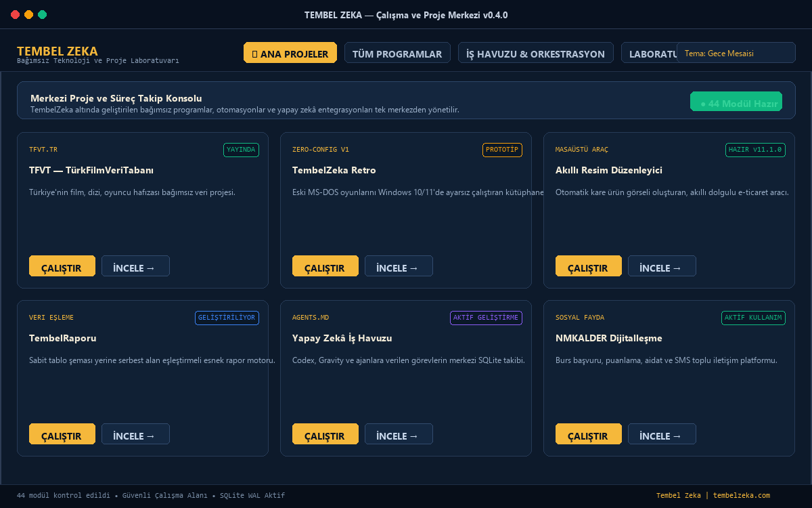View TembelRaporu details via İNCELE
812x508 pixels.
[x=135, y=434]
